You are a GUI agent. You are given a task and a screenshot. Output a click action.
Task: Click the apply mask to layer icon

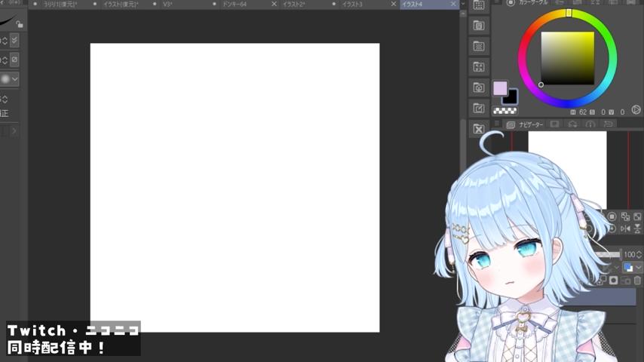[x=625, y=281]
